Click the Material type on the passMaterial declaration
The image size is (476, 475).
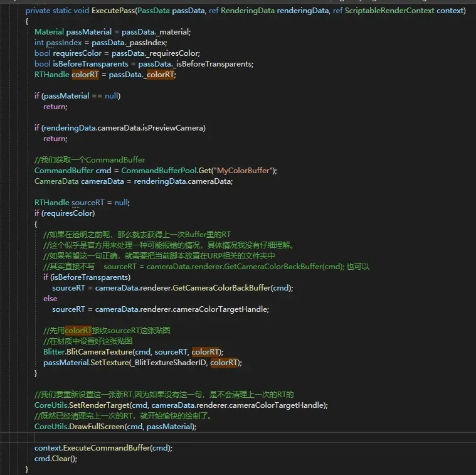pyautogui.click(x=49, y=32)
